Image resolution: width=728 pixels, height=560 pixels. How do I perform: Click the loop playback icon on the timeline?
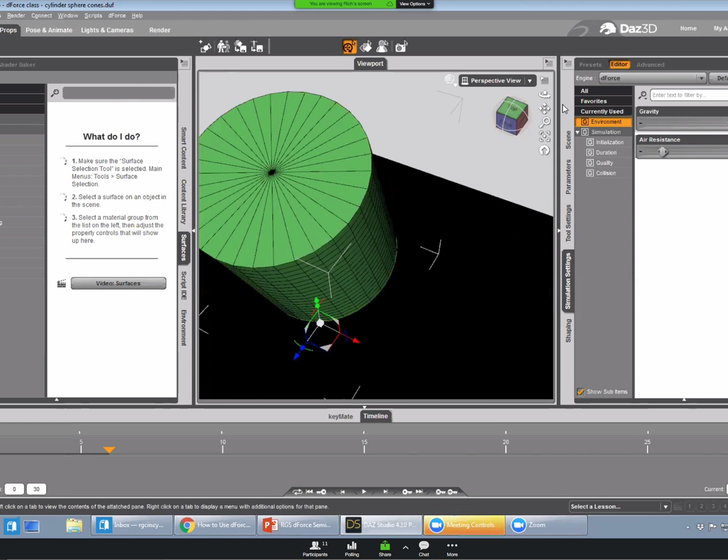pos(297,491)
